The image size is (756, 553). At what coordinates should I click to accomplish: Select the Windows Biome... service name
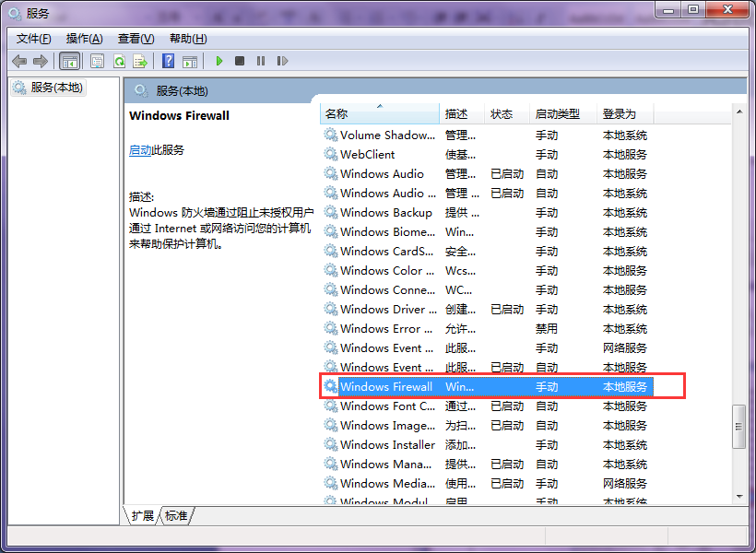coord(387,231)
